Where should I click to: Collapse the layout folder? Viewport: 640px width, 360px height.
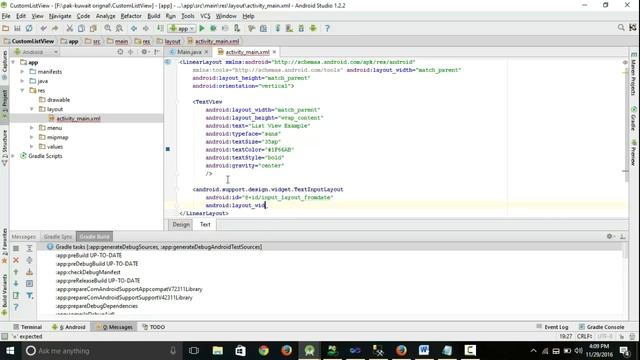click(x=32, y=109)
